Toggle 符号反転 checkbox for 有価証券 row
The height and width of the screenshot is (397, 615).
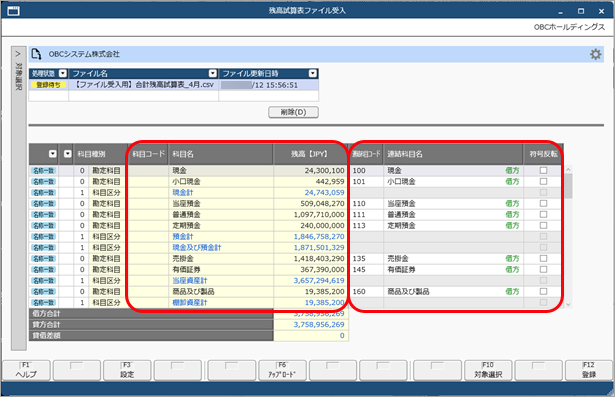(543, 270)
